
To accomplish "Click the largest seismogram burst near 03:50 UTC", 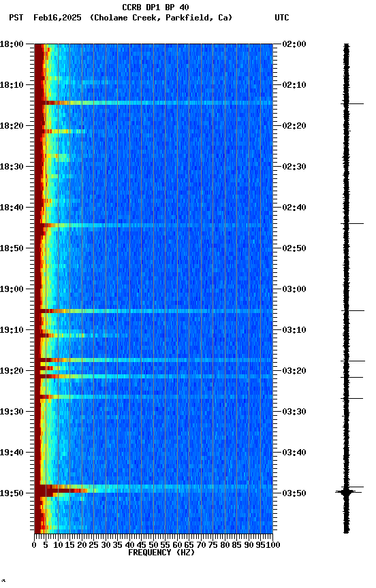I will pos(347,491).
